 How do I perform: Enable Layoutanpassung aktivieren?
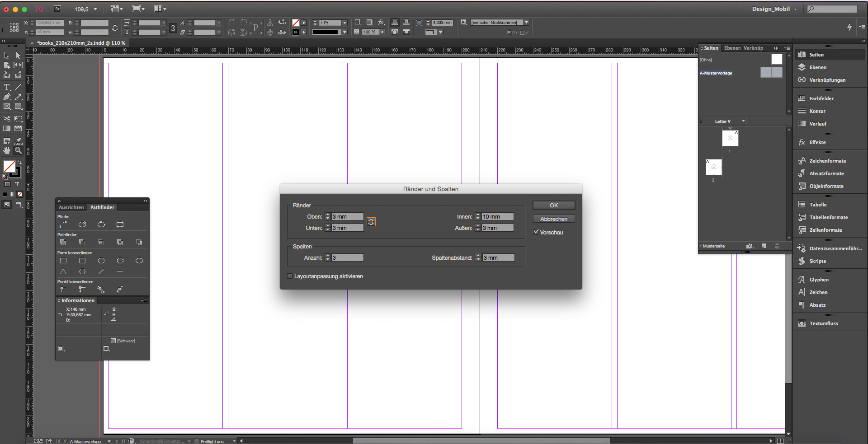tap(289, 276)
